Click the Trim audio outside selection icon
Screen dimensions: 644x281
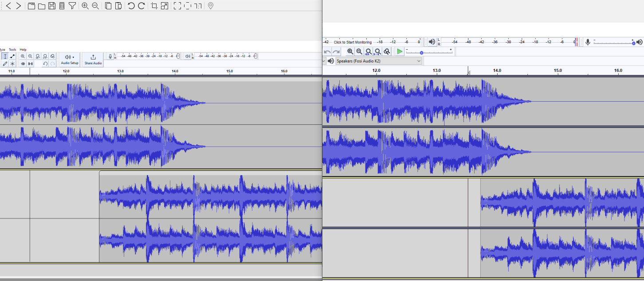coord(23,63)
